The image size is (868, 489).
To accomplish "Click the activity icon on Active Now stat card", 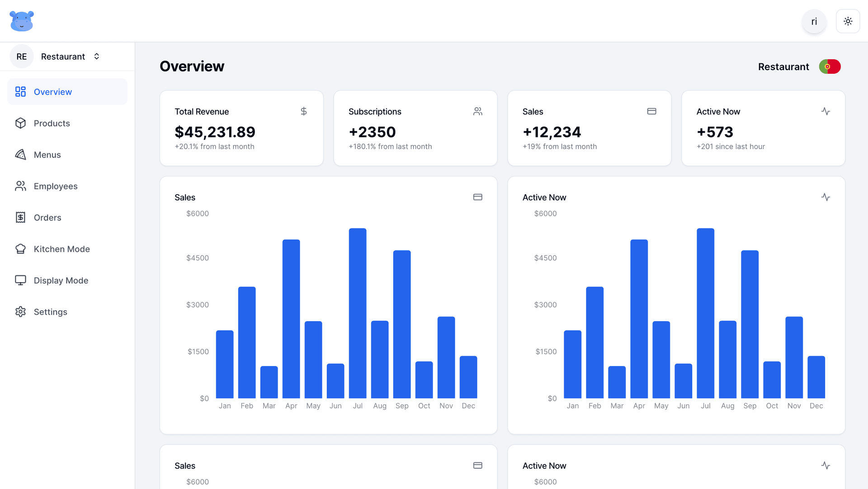I will click(x=826, y=111).
